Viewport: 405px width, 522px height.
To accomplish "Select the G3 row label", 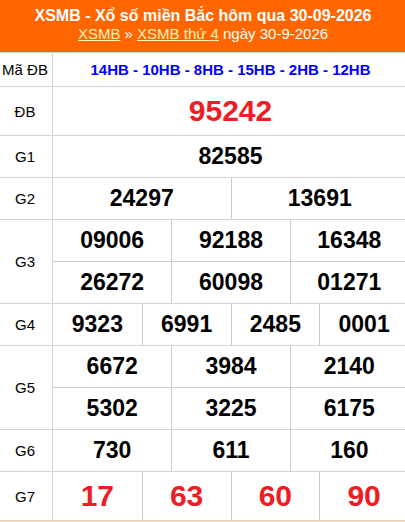I will pyautogui.click(x=25, y=262).
